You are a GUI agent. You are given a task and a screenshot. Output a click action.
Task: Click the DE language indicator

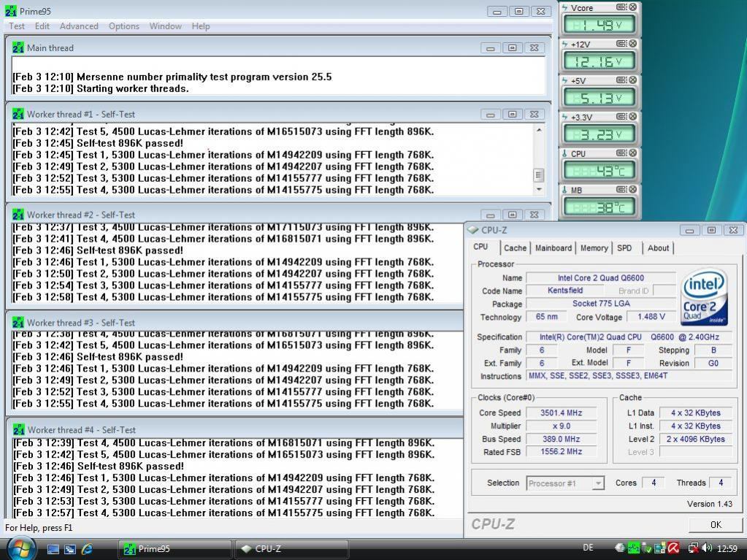[x=588, y=548]
